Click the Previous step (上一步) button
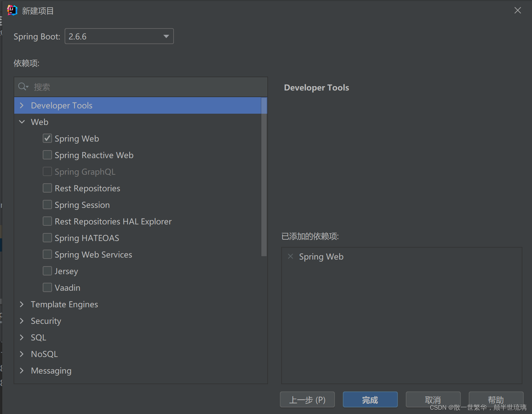 tap(307, 400)
